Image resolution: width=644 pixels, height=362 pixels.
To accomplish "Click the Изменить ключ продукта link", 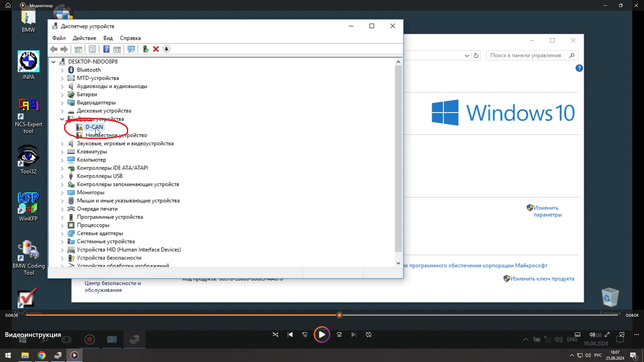I will coord(542,279).
